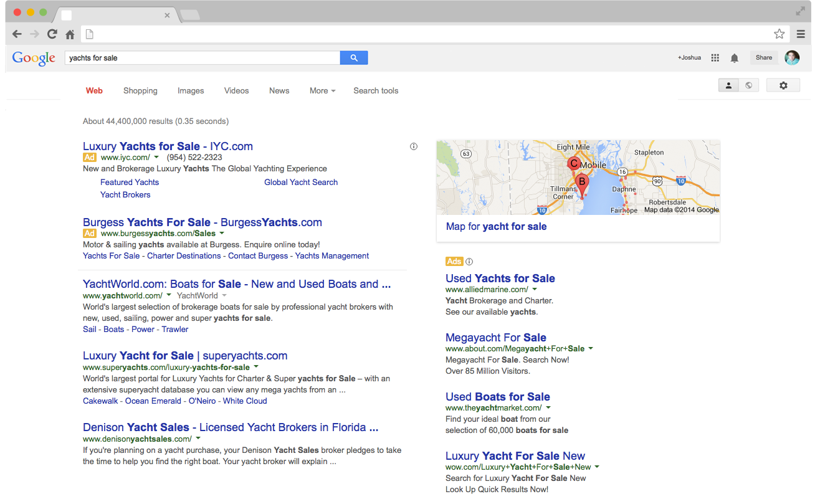Open arrow beside www.yachtworld.com/ URL
This screenshot has height=504, width=820.
(168, 295)
